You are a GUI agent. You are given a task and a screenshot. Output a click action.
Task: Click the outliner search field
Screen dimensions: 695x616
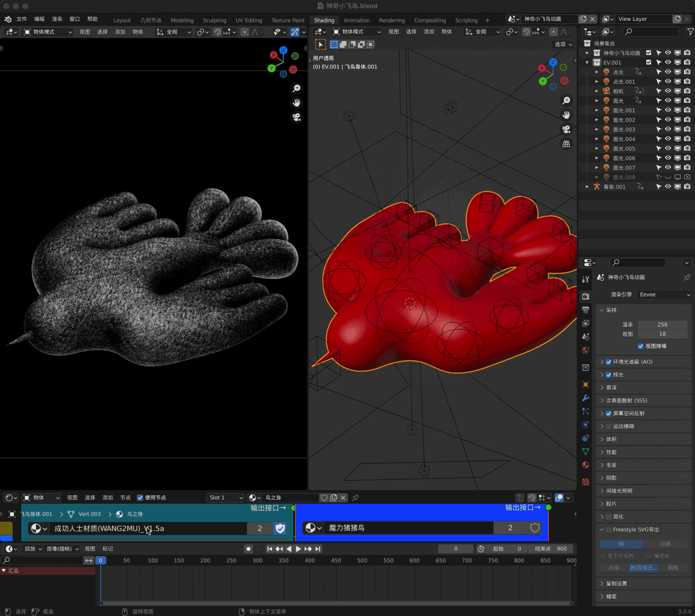pyautogui.click(x=650, y=32)
